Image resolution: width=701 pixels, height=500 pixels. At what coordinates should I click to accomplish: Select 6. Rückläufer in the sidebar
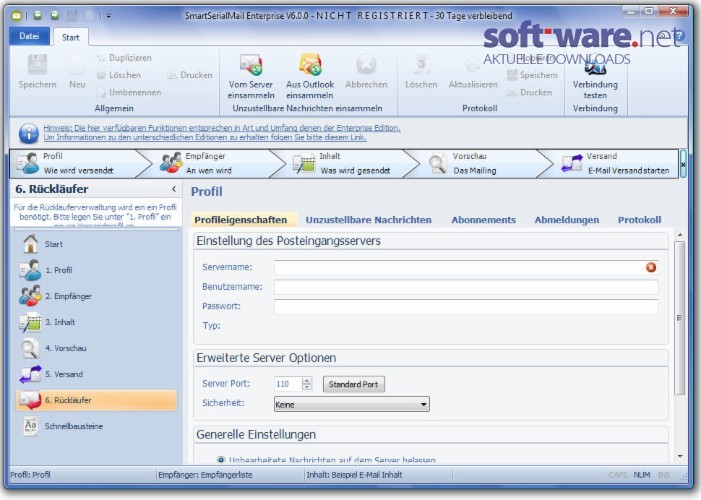[96, 400]
